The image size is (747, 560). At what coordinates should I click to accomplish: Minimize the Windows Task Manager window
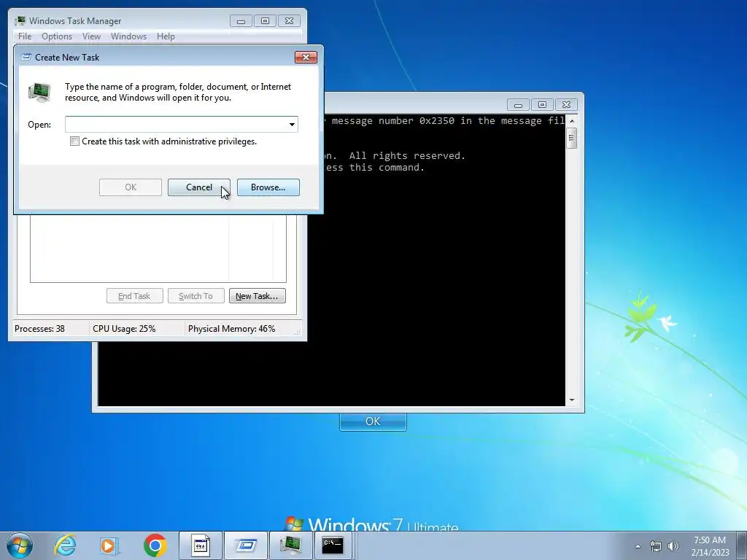(241, 21)
